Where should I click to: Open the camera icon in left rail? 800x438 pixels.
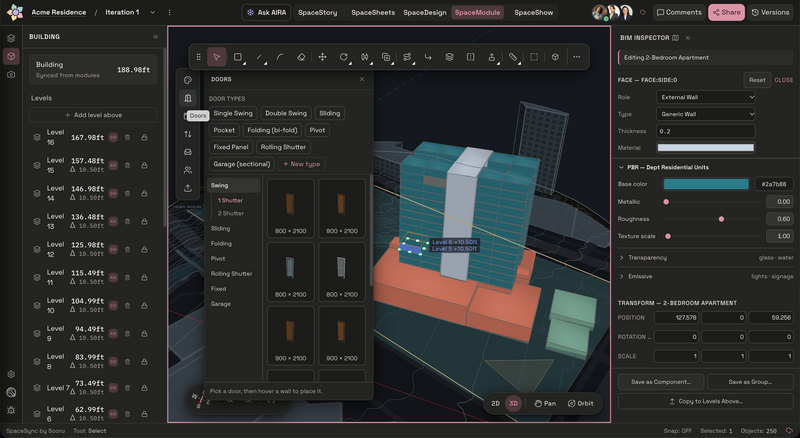[11, 75]
